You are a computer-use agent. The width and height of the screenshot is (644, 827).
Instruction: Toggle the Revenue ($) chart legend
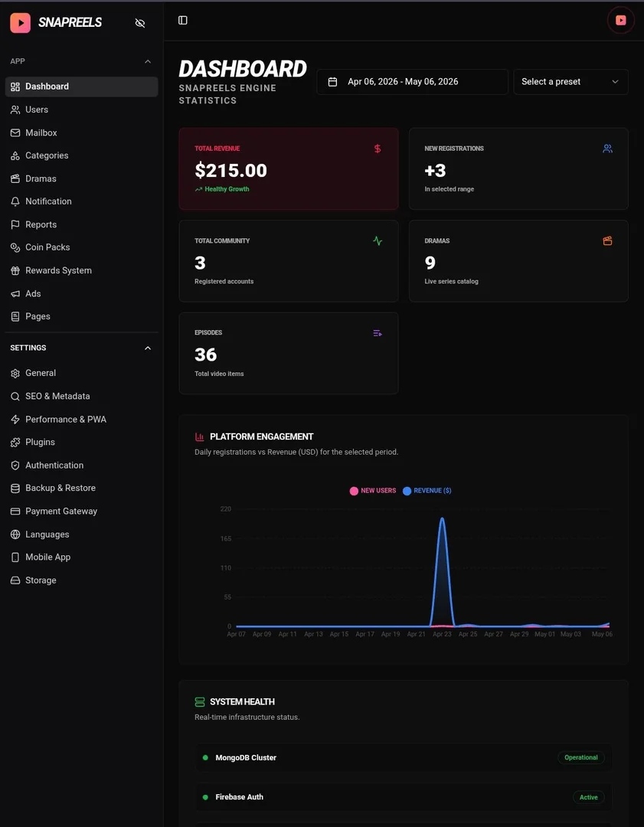click(427, 491)
